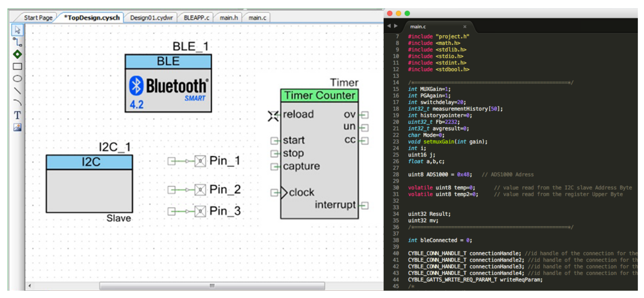
Task: Click the horizontal scrollbar thumb
Action: (212, 286)
